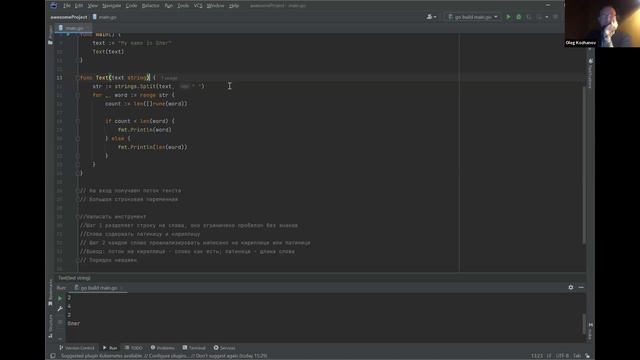Open Services tool window tab

[224, 348]
